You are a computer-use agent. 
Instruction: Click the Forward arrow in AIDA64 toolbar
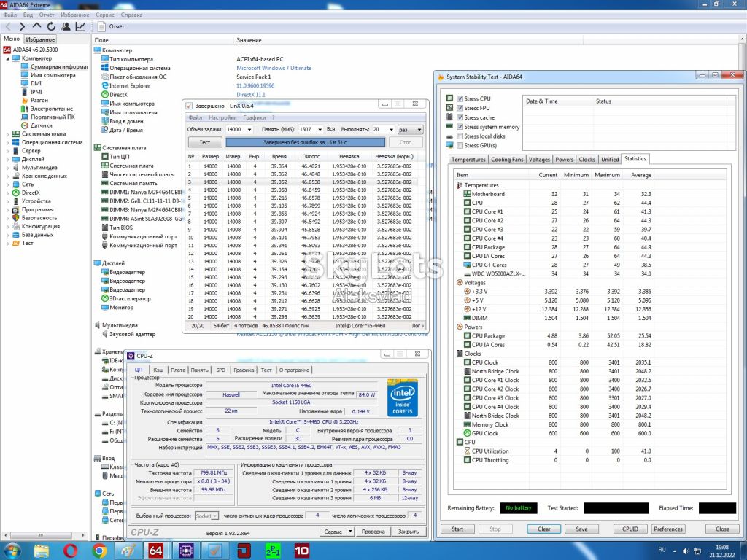pos(22,27)
